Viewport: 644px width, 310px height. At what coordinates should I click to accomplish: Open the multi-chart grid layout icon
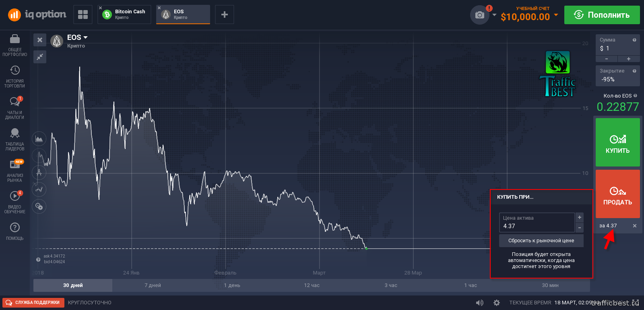coord(83,15)
